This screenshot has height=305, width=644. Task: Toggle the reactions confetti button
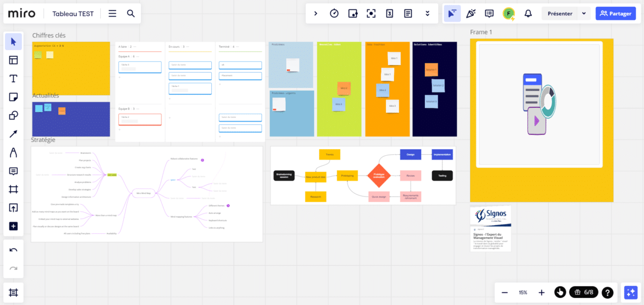[471, 14]
